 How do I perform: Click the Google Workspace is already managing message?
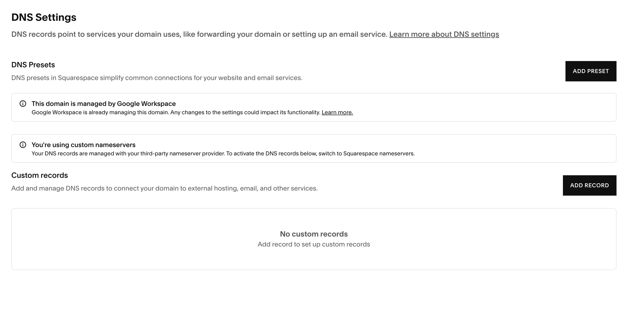coord(176,112)
